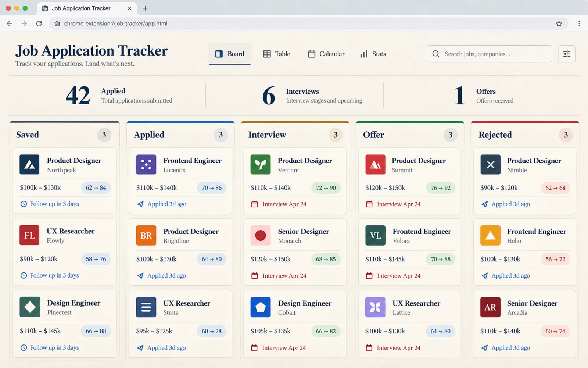The width and height of the screenshot is (588, 368).
Task: Click the Summit red mountain logo
Action: [x=375, y=164]
